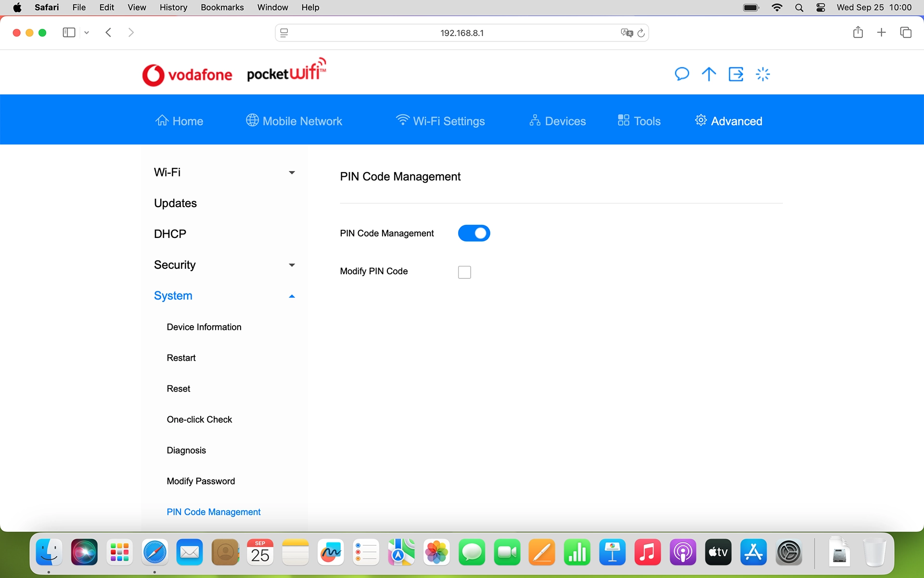Click the loading spinner icon in header

[763, 74]
